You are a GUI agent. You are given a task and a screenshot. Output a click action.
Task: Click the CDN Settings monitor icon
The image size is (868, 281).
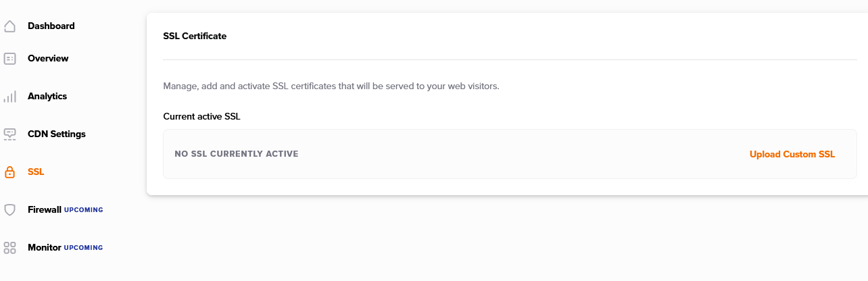9,134
